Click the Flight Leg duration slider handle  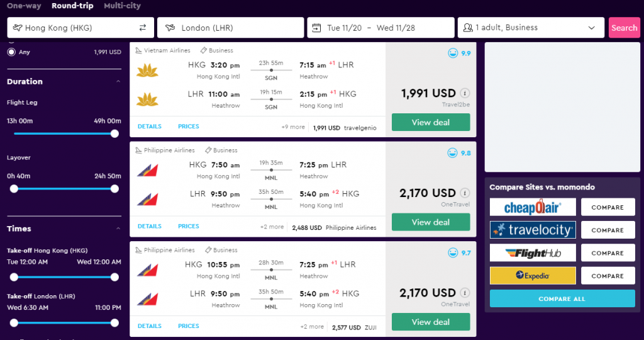click(114, 133)
